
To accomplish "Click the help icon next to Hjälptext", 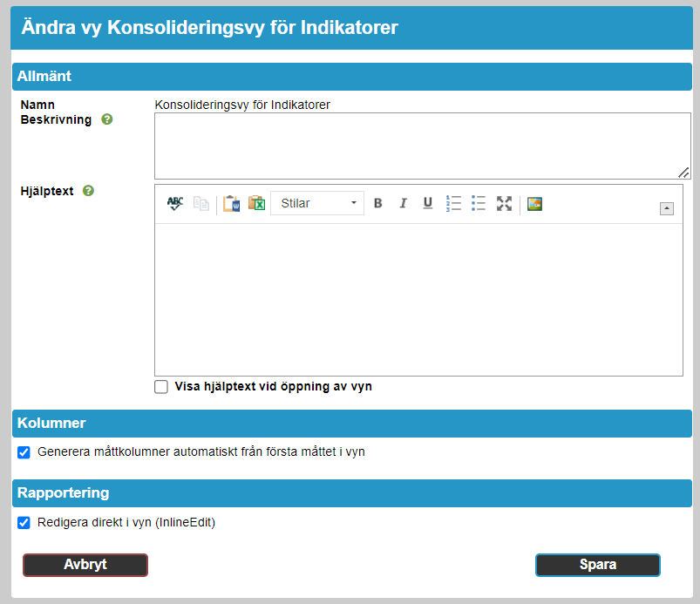I will click(x=88, y=191).
